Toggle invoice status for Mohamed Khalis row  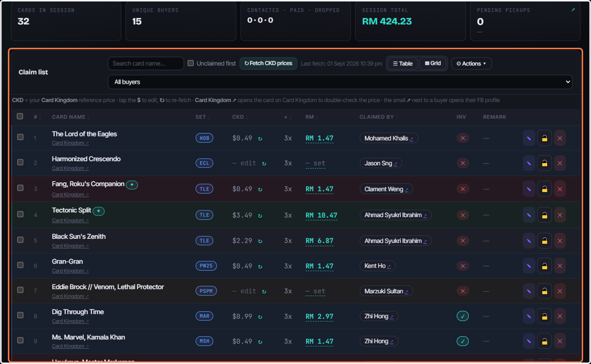pyautogui.click(x=462, y=138)
